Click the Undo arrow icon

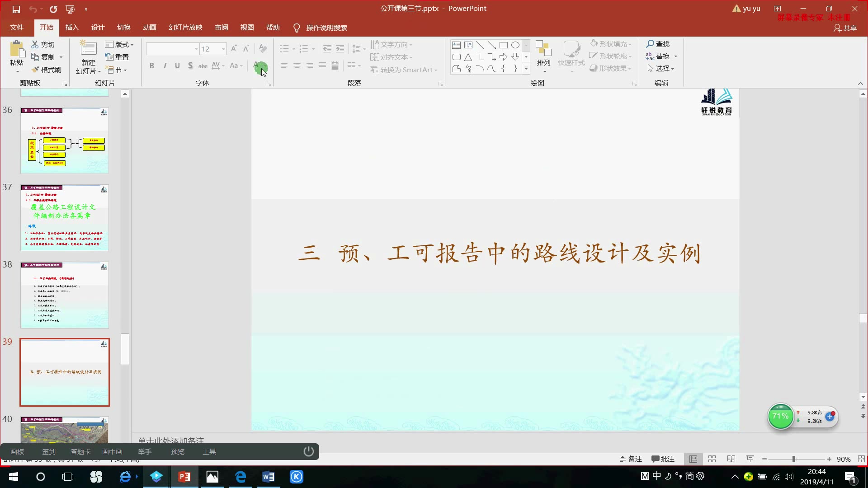click(x=33, y=9)
